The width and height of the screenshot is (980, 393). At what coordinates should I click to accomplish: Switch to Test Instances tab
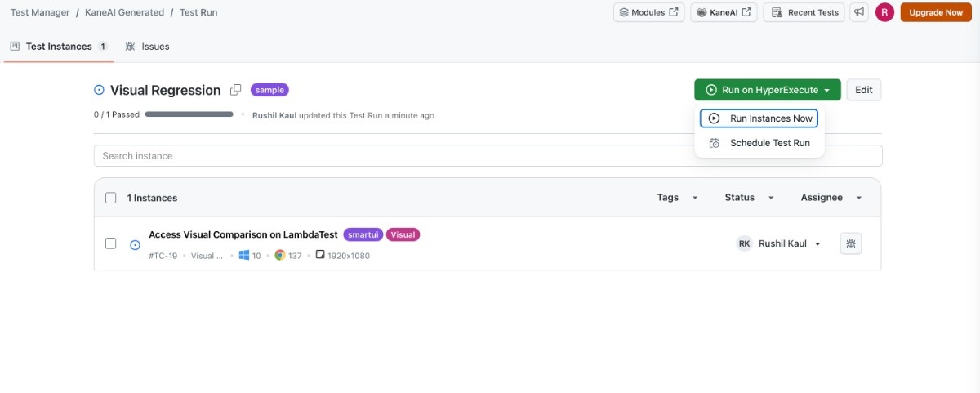[58, 47]
